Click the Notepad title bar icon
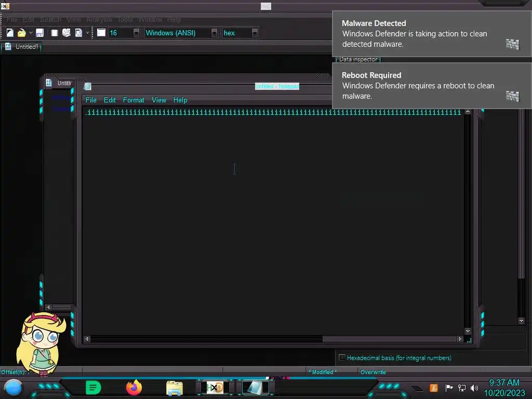 87,86
